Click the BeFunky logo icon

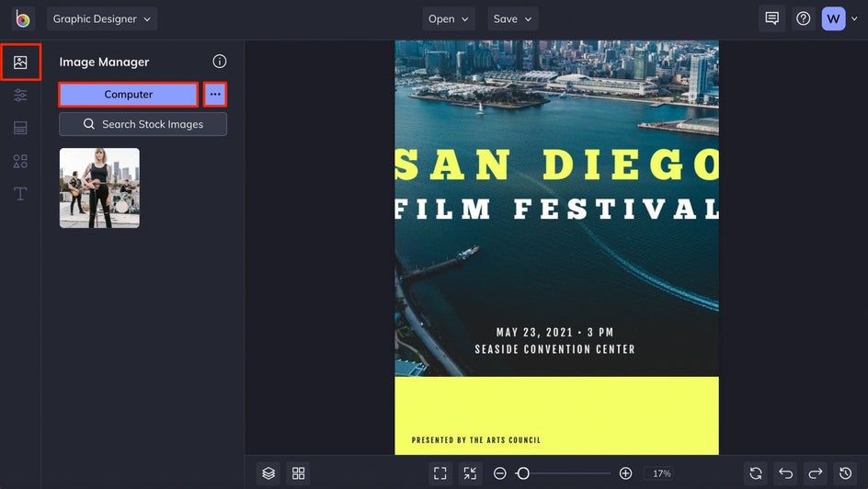coord(22,18)
